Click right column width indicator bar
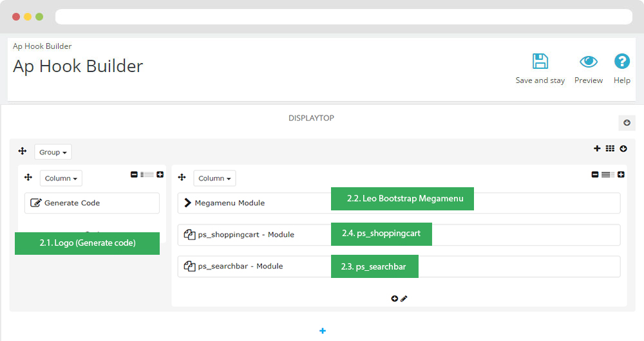Screen dimensions: 644x341 [x=608, y=175]
